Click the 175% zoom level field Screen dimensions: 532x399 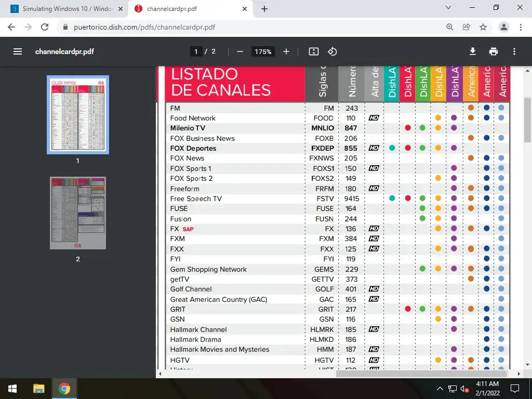(263, 51)
